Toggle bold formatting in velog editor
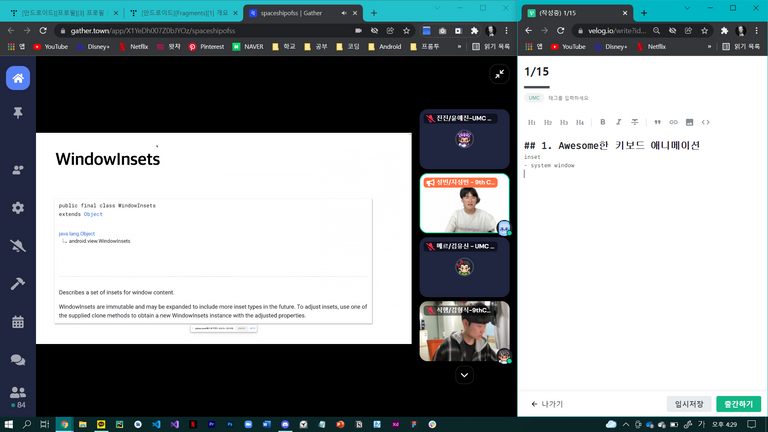 (x=602, y=122)
